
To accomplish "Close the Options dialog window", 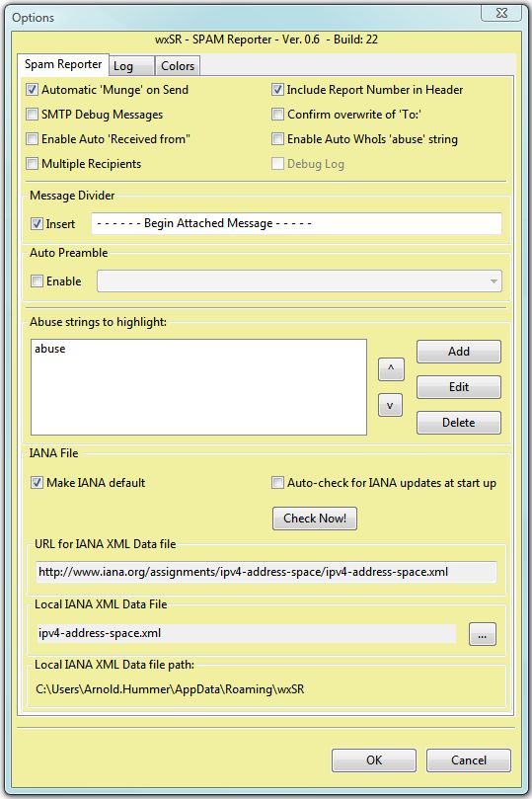I will click(x=501, y=13).
